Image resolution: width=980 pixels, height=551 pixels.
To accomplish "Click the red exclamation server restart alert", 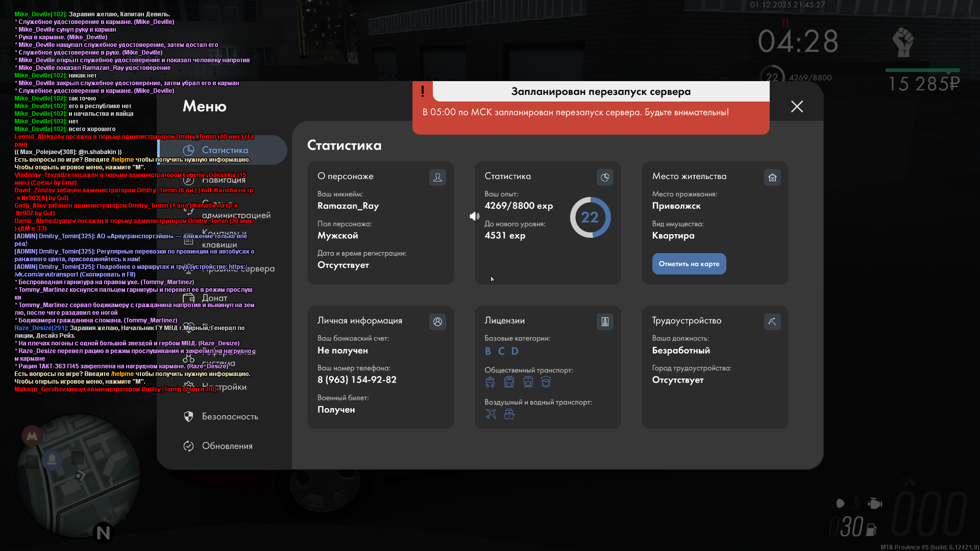I will click(423, 92).
